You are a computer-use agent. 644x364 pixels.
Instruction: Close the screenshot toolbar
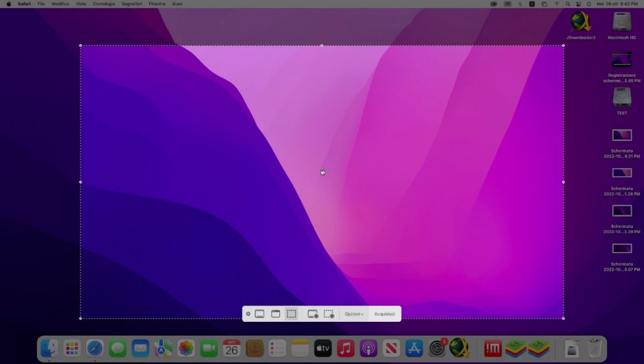click(x=248, y=314)
